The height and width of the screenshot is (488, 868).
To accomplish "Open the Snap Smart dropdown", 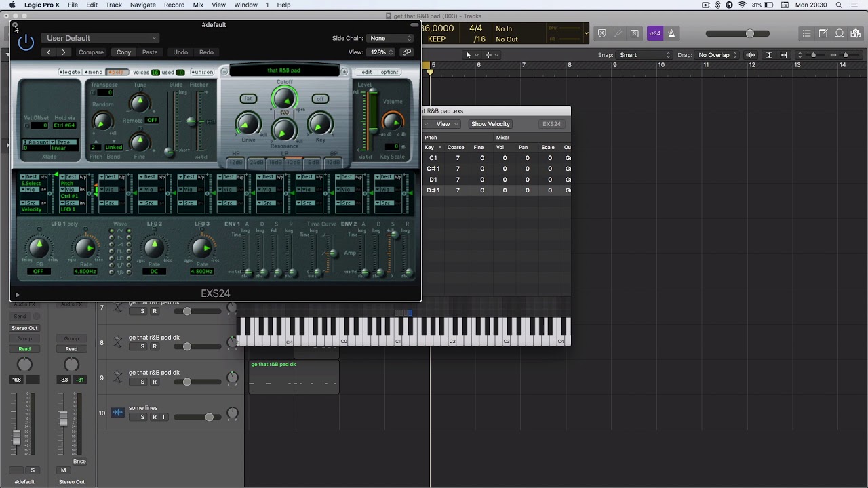I will pos(645,55).
